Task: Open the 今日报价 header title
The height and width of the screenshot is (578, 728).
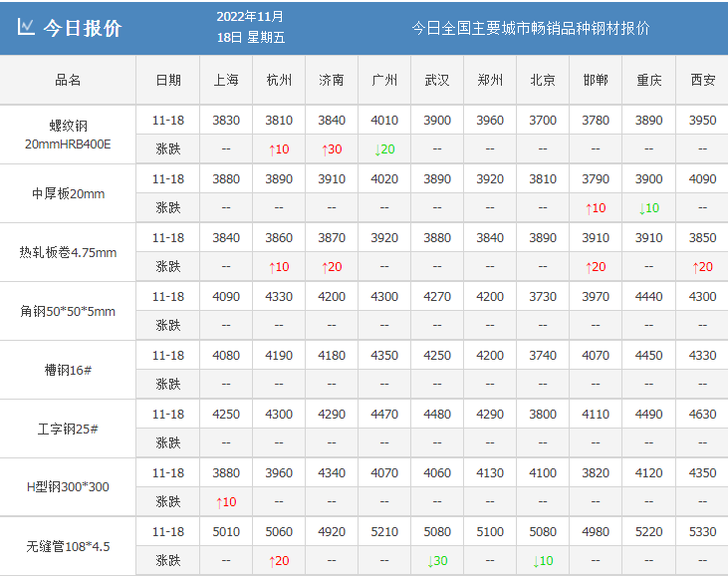Action: [x=83, y=28]
